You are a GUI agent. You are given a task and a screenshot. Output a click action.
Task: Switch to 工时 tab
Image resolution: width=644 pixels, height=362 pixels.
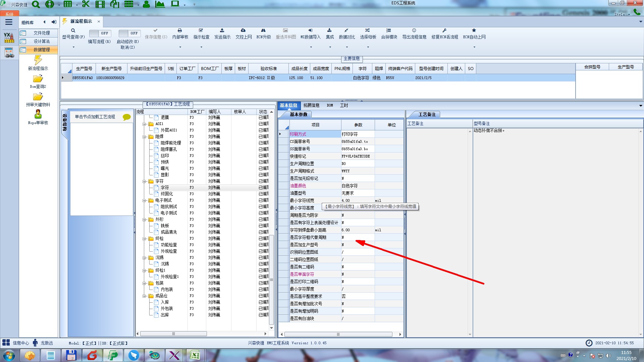344,105
